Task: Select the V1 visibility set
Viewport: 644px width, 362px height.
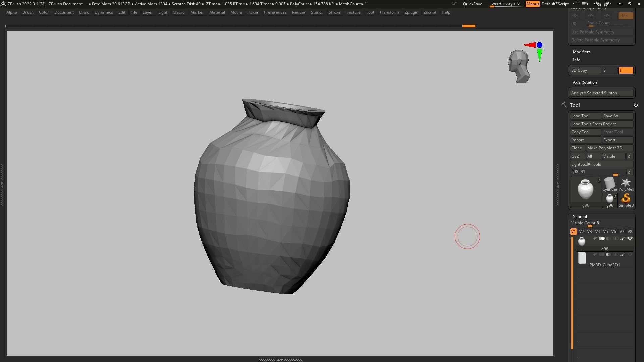Action: coord(573,232)
